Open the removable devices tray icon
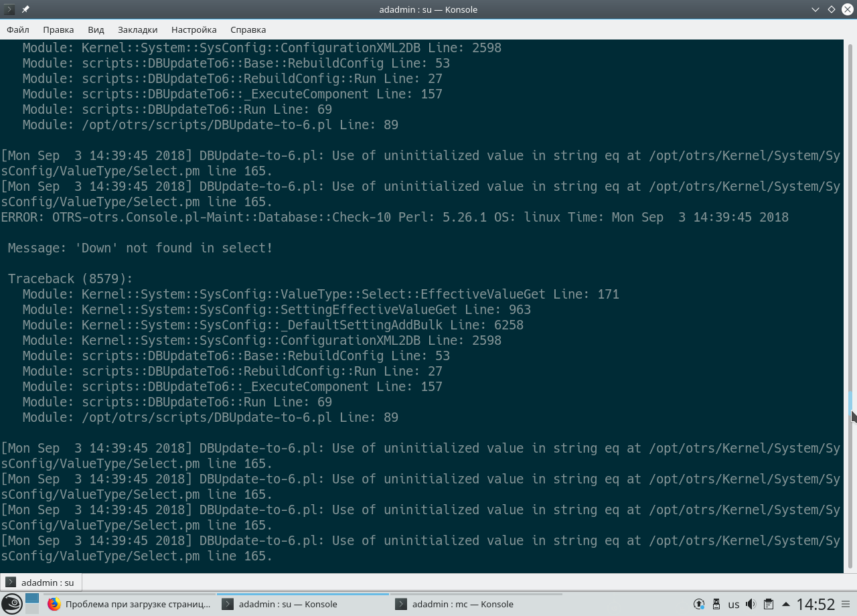Viewport: 857px width, 616px height. [x=716, y=604]
